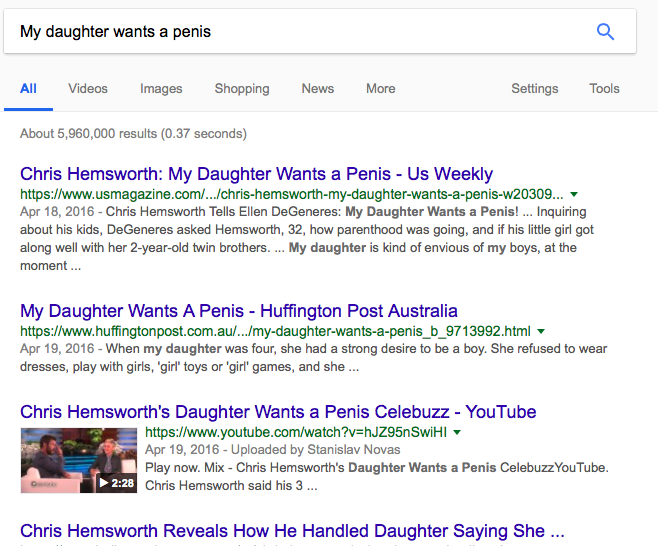Switch to the Images tab
Image resolution: width=658 pixels, height=546 pixels.
[x=161, y=89]
